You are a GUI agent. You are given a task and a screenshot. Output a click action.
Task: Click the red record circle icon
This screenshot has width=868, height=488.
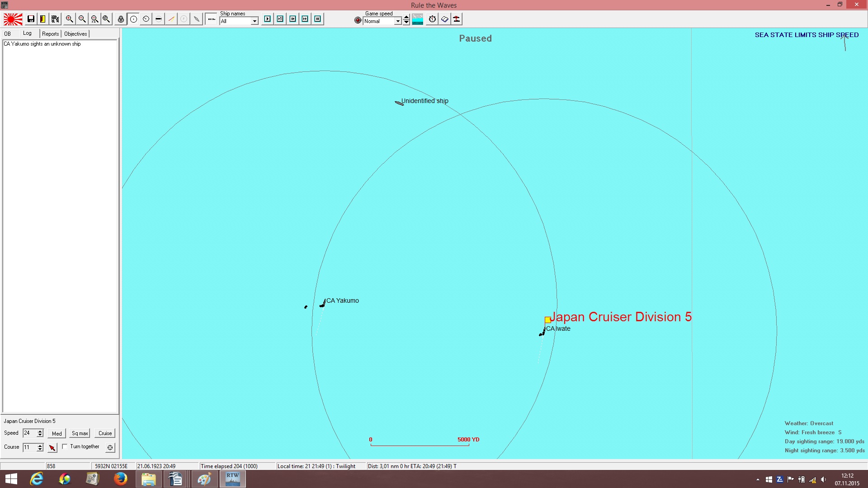[x=358, y=20]
